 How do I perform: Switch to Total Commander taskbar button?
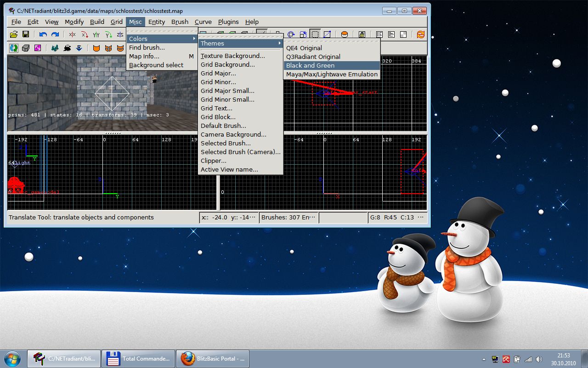coord(137,358)
